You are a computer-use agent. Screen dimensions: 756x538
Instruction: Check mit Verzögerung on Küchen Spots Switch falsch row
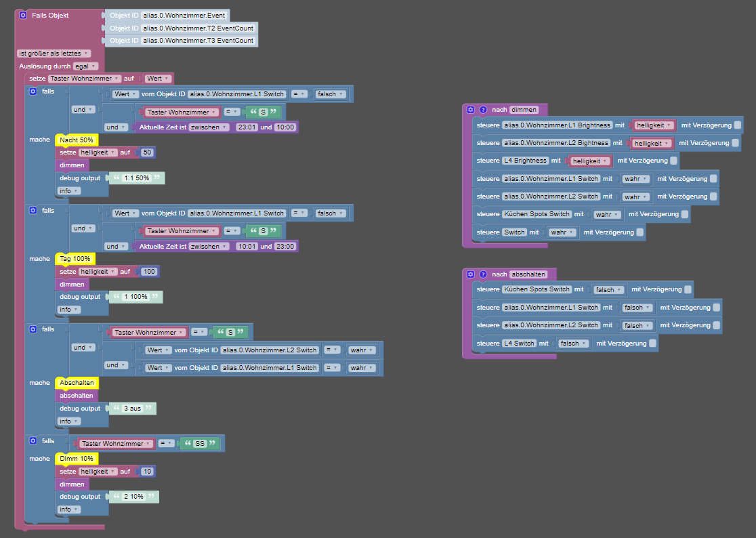pos(688,289)
